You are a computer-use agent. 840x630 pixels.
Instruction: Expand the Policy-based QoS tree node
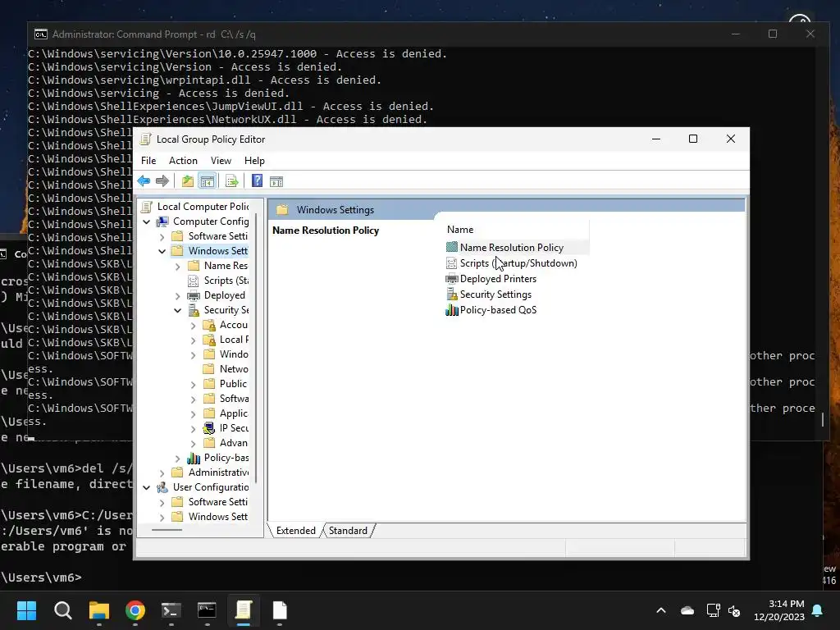click(177, 458)
